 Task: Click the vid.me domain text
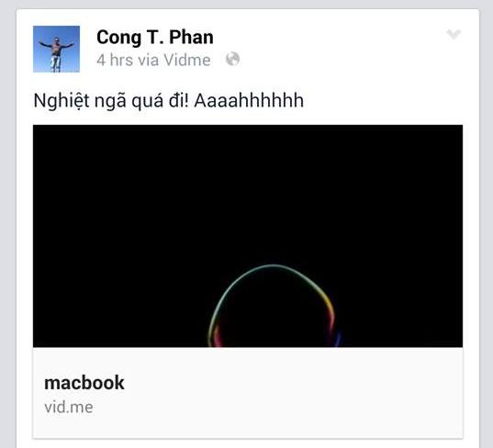tap(69, 407)
